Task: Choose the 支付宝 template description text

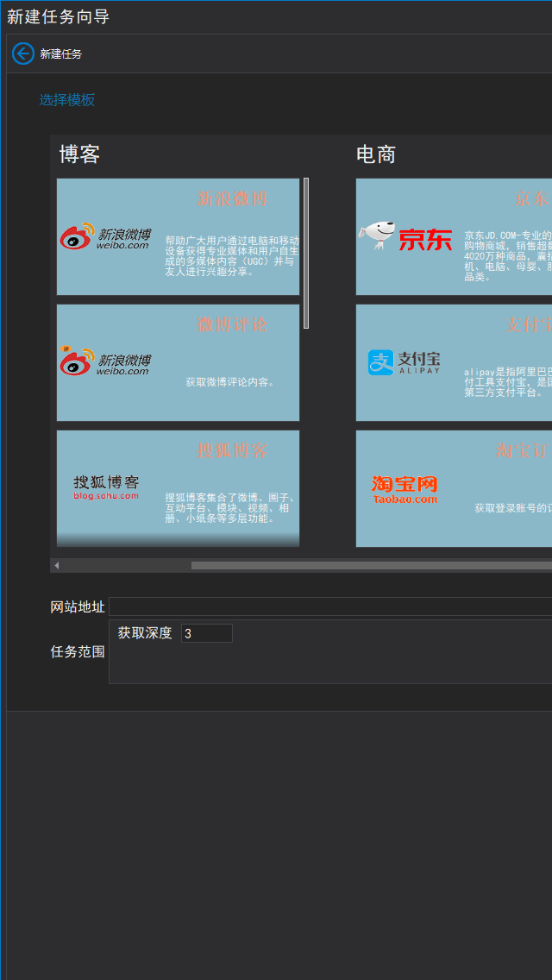Action: pos(507,381)
